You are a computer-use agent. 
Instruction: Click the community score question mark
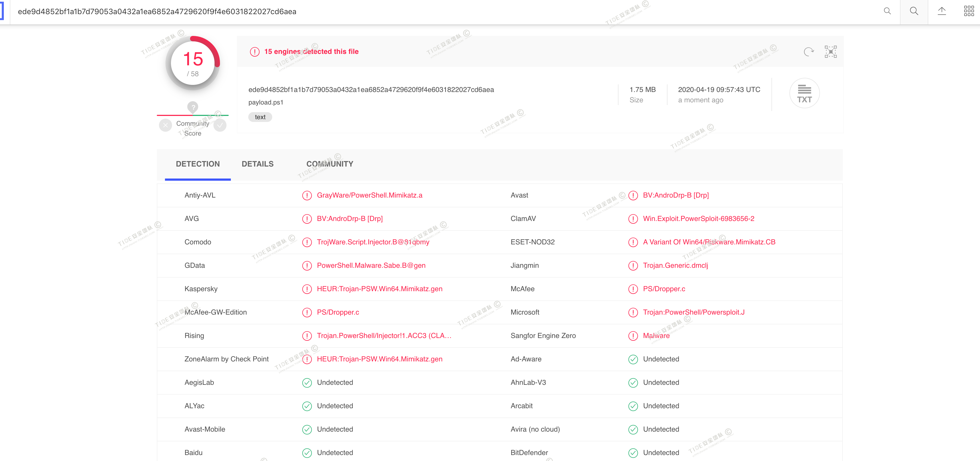pos(193,107)
